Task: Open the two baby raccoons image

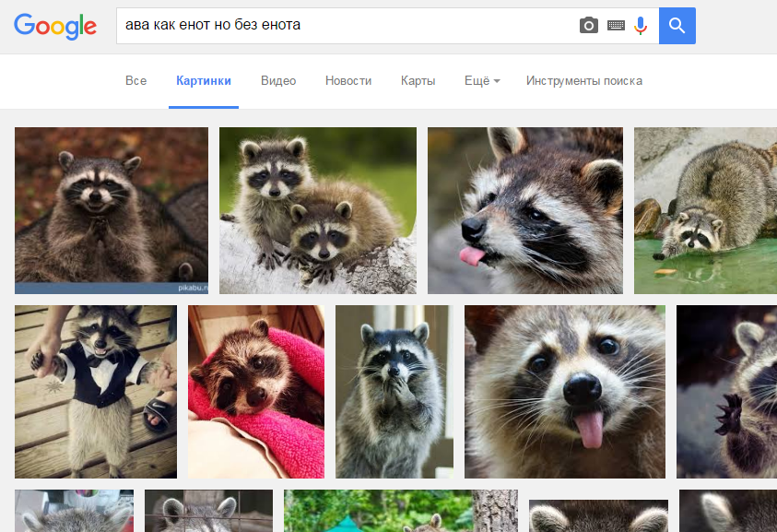Action: [x=318, y=211]
